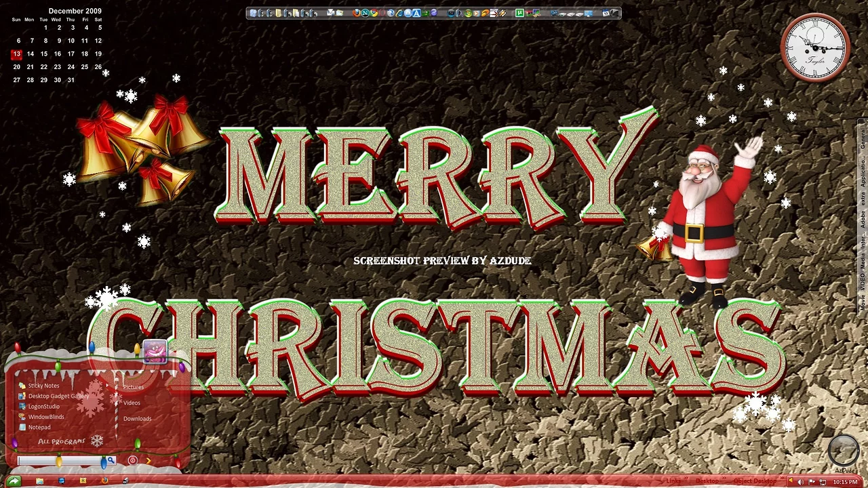Open All Programs in the Start menu
Viewport: 868px width, 488px height.
62,441
